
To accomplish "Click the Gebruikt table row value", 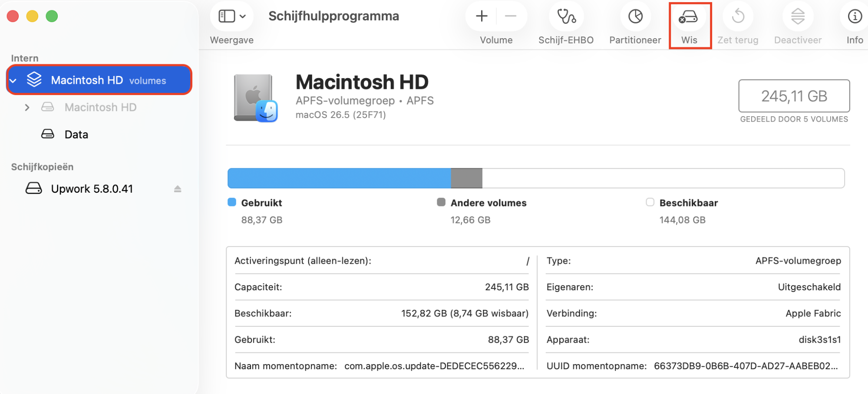I will point(508,340).
